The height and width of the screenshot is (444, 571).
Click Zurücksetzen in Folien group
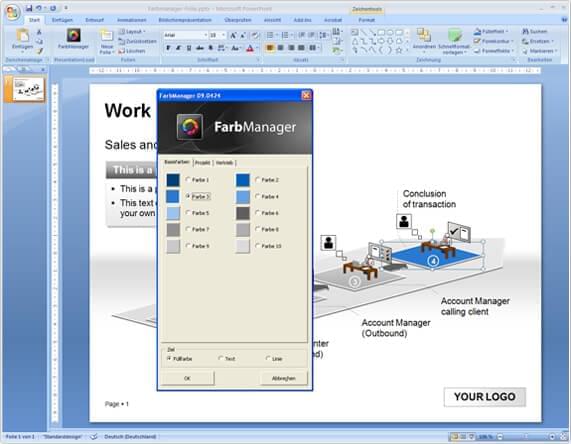click(x=137, y=41)
